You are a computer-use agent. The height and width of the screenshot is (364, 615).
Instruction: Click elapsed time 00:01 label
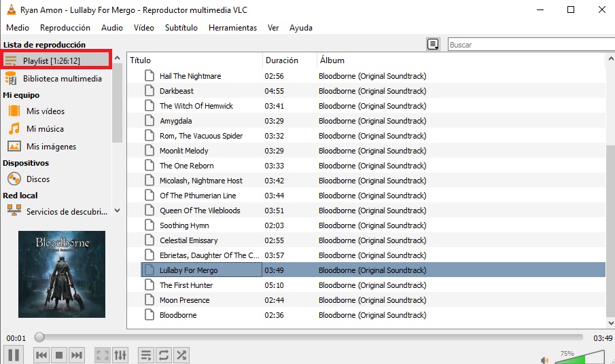(16, 338)
